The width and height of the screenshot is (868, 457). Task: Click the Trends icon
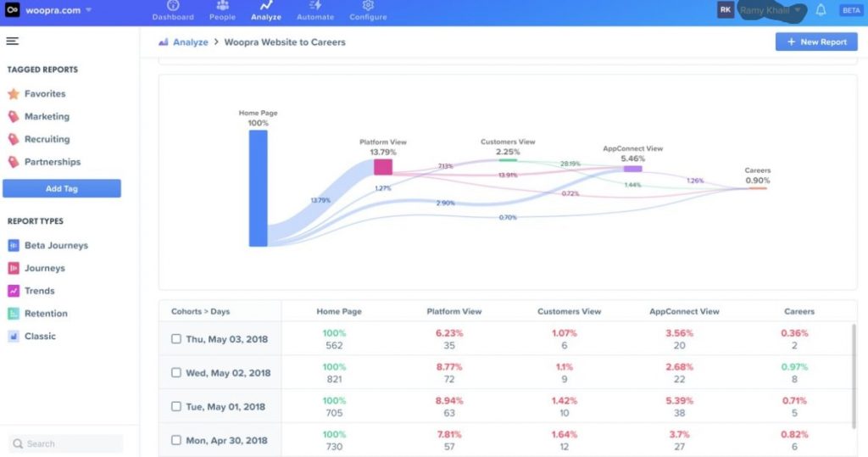[14, 291]
